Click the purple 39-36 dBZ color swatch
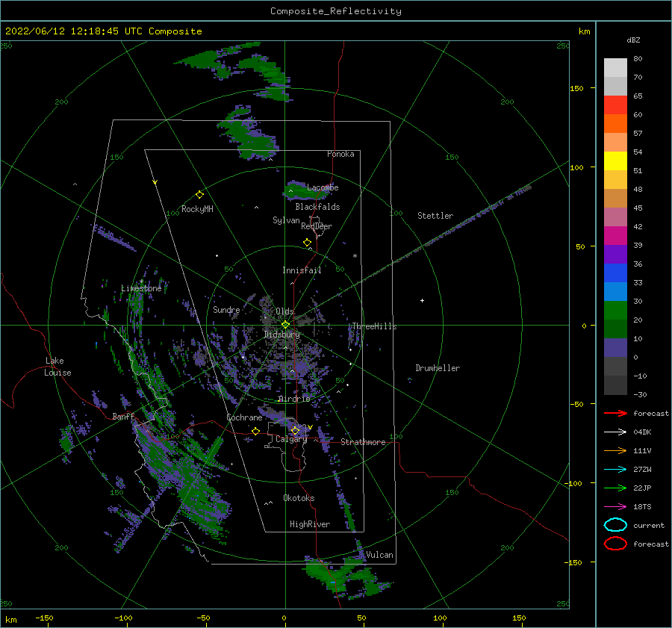 pyautogui.click(x=615, y=255)
